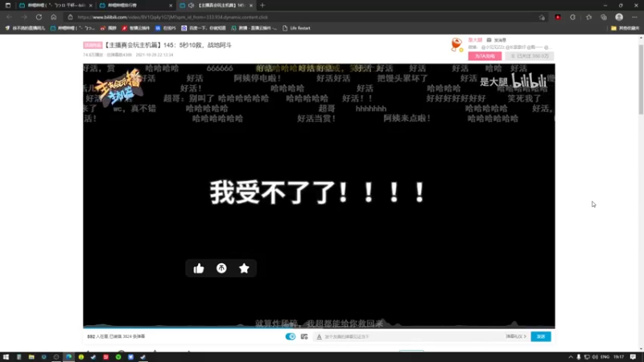Close the 哔哩哔哩排行榜 tab
The image size is (644, 362).
tap(171, 6)
